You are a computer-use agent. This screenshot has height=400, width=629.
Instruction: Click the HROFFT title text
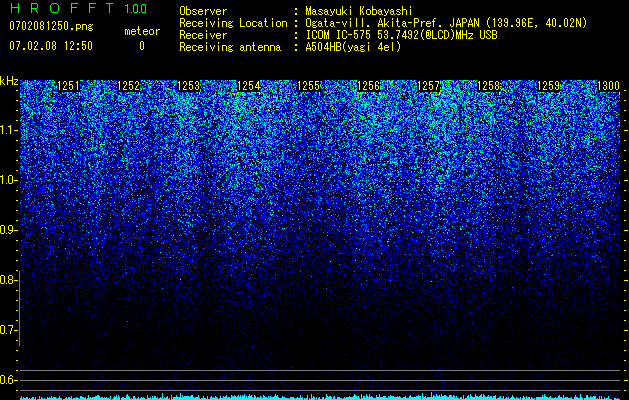tap(63, 8)
